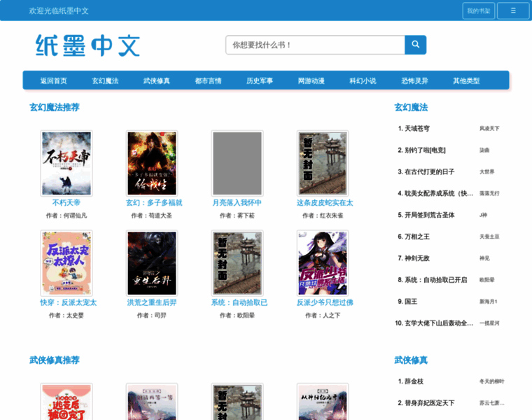The height and width of the screenshot is (420, 532).
Task: Open gray placeholder cover for 月亮落入我怀中
Action: point(237,163)
